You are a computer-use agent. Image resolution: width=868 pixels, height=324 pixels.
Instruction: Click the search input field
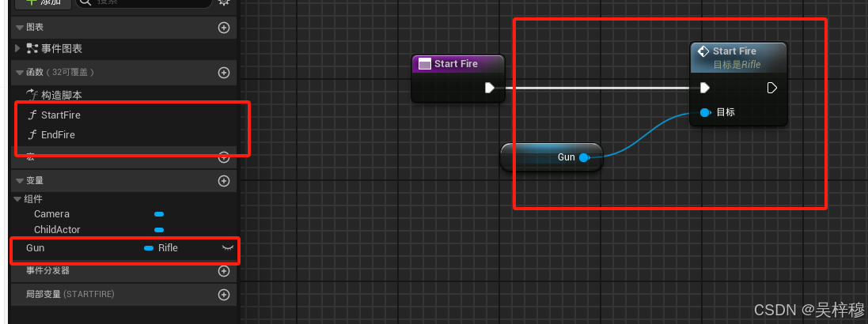point(143,2)
